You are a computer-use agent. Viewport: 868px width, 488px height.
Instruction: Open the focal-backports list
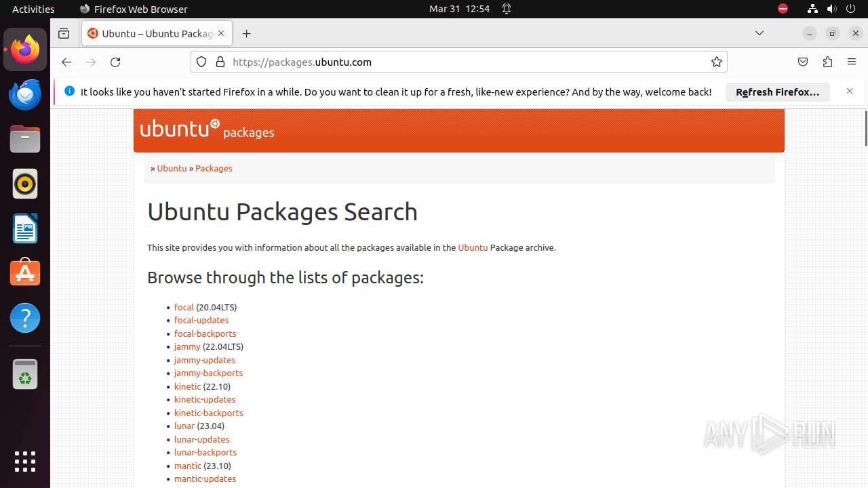(x=205, y=333)
